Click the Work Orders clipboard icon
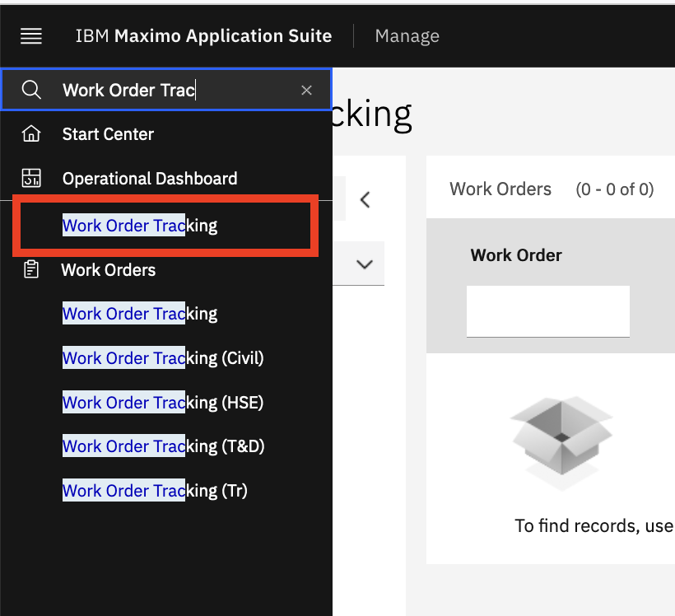This screenshot has width=675, height=616. (31, 269)
